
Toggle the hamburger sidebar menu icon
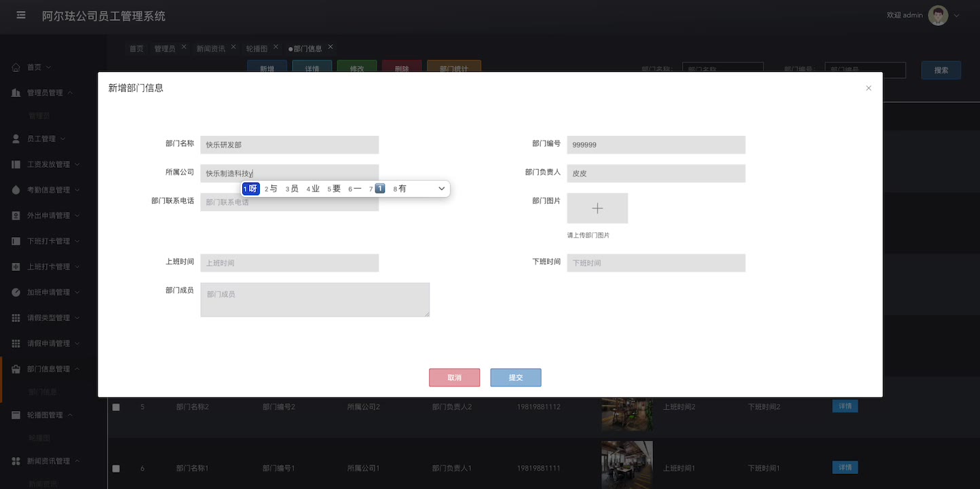pyautogui.click(x=21, y=15)
